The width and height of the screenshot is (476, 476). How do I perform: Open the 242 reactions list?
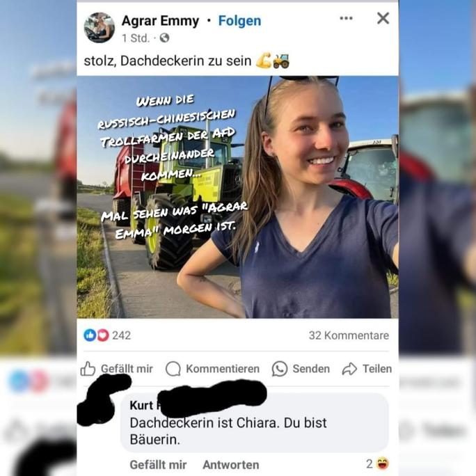click(121, 335)
